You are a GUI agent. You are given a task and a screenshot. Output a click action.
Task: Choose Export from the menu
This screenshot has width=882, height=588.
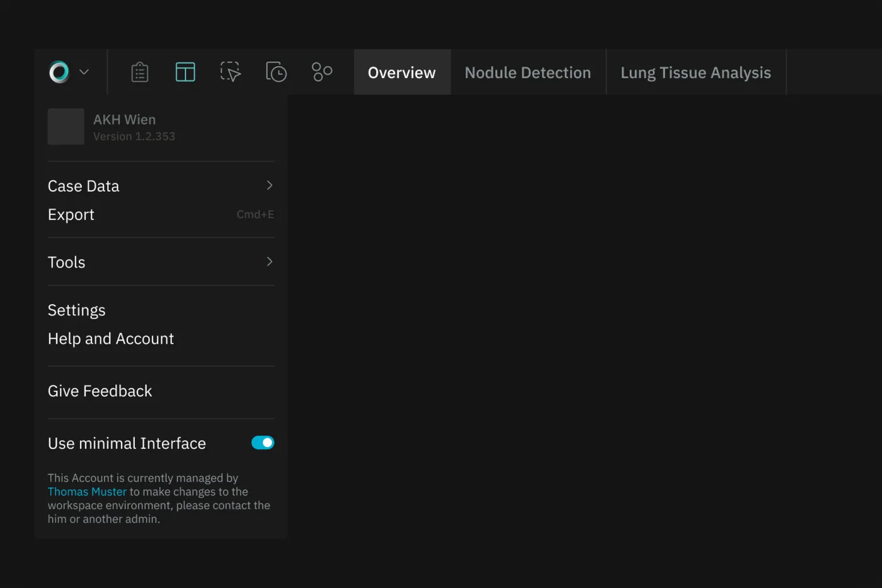coord(161,214)
